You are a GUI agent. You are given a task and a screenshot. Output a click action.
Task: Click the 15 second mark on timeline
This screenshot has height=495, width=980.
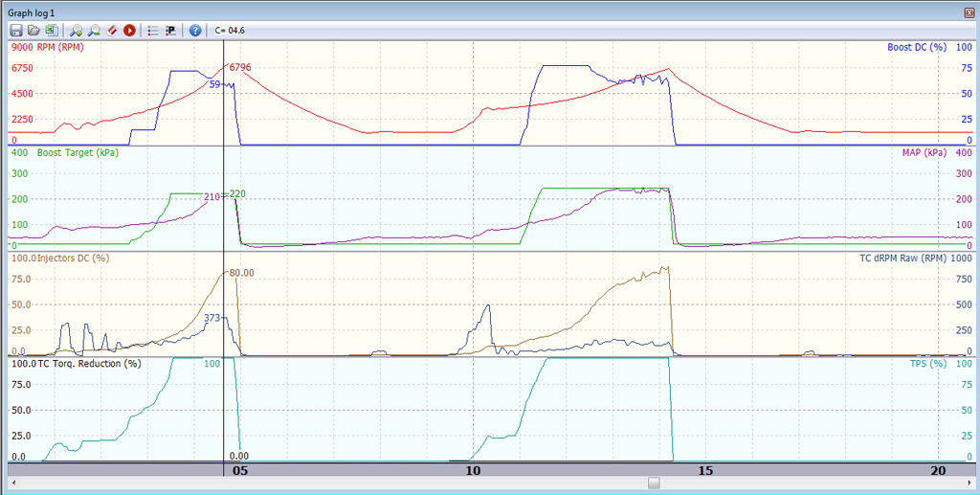pyautogui.click(x=705, y=470)
